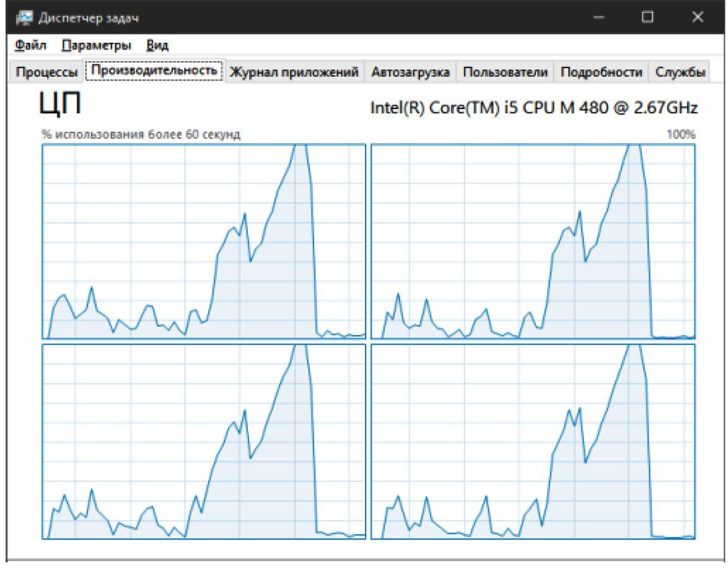Open the Службы tab
This screenshot has height=568, width=728.
point(680,72)
